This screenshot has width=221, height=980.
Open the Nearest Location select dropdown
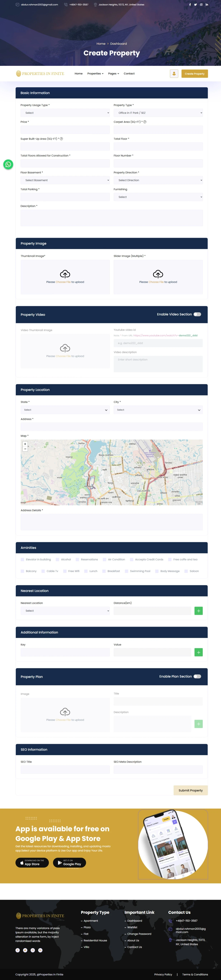(x=65, y=611)
